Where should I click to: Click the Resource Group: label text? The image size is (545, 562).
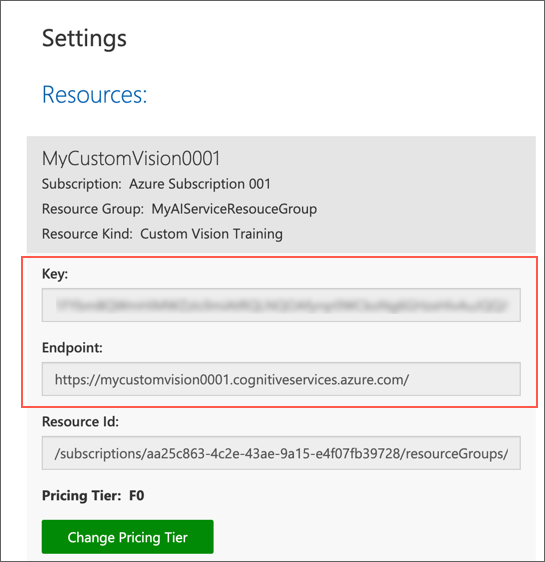point(93,209)
